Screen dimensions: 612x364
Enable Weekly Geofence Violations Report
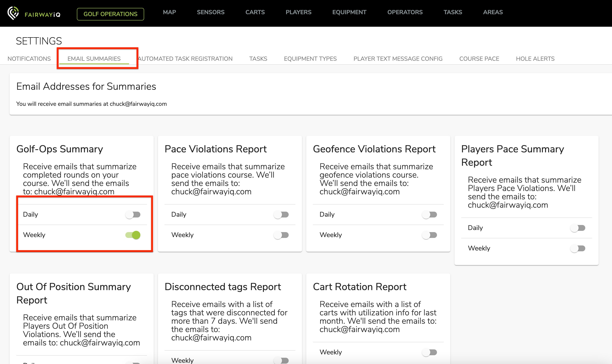[429, 235]
